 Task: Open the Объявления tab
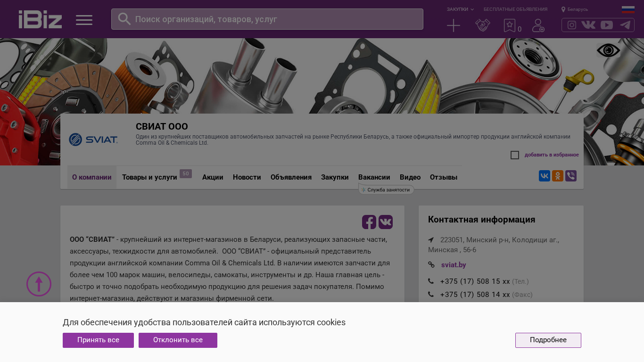click(x=291, y=177)
